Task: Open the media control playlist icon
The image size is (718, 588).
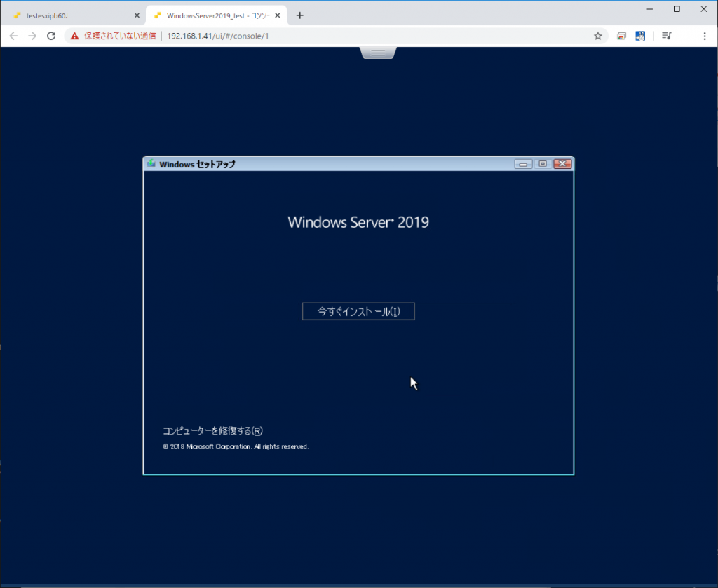Action: click(667, 36)
